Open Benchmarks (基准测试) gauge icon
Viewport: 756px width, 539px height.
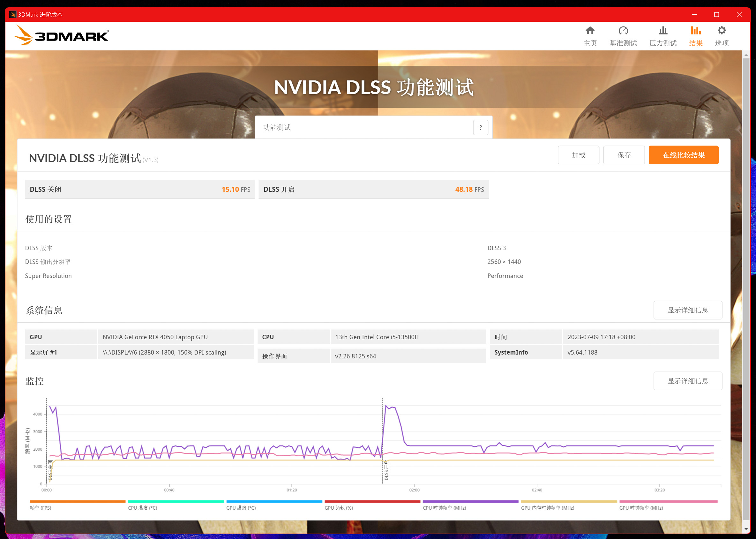623,31
